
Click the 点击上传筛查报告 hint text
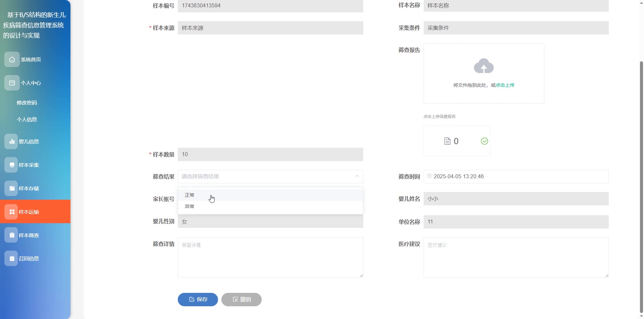tap(439, 117)
